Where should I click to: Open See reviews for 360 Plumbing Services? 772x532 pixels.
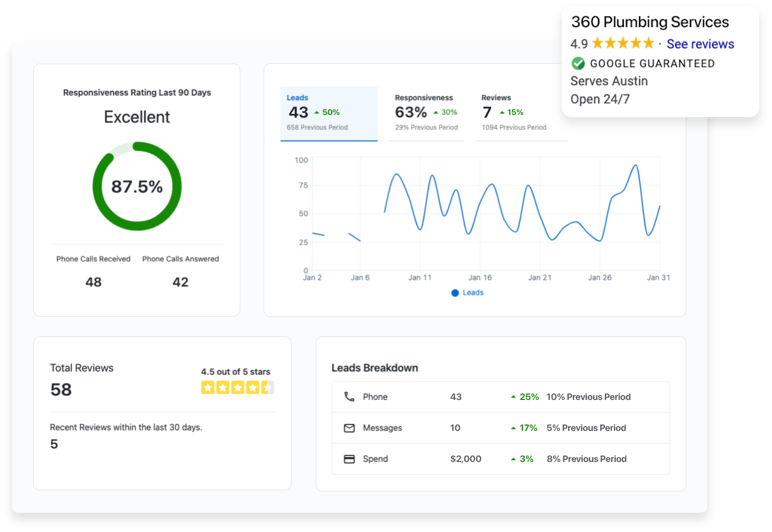(x=700, y=44)
